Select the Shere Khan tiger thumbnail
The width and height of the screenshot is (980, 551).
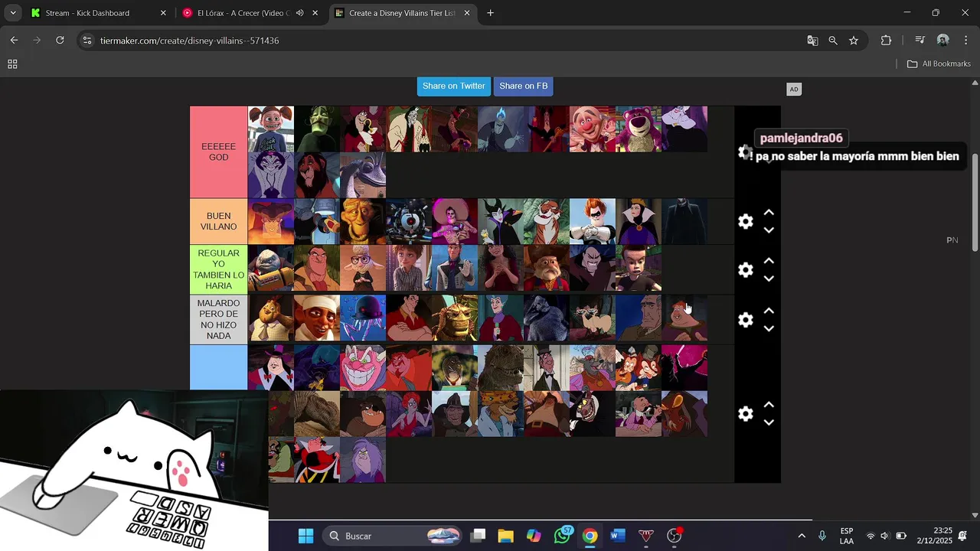[547, 222]
